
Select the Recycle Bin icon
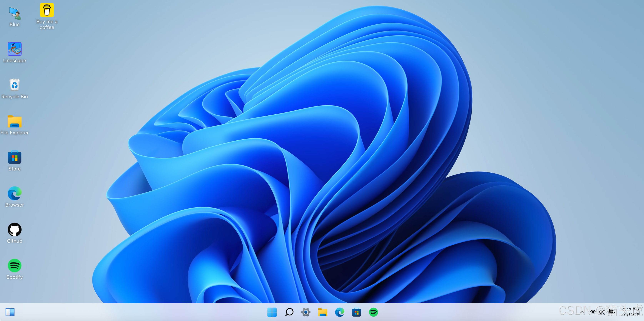14,85
